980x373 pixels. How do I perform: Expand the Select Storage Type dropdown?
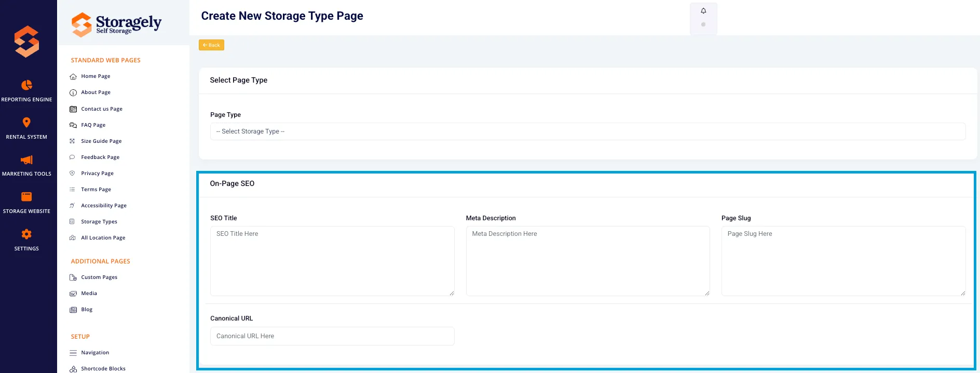(588, 131)
